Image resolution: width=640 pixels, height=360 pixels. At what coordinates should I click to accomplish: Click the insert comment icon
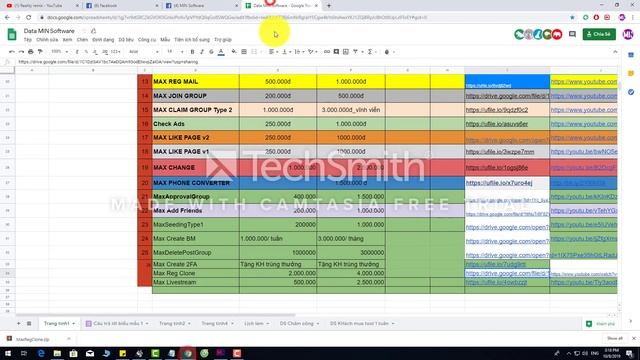pos(336,52)
